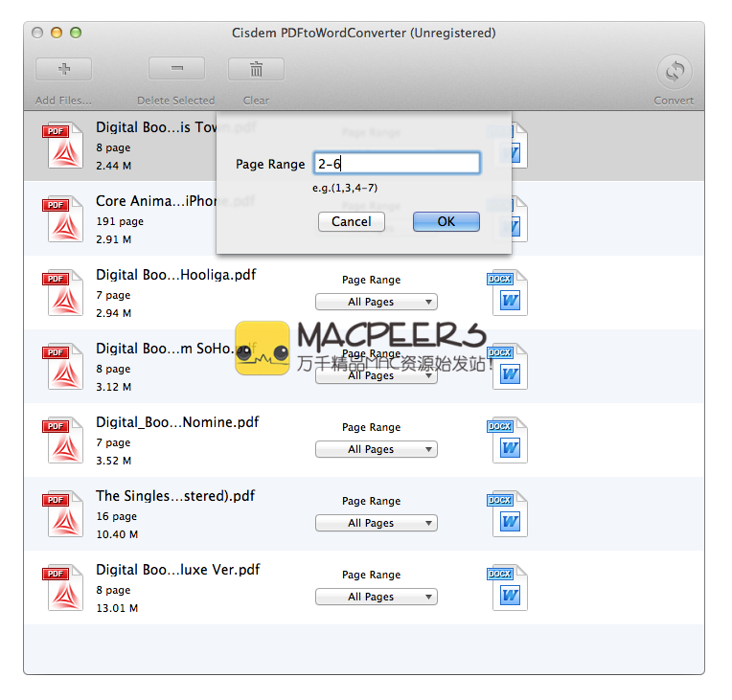
Task: Click the Delete Selected minus icon
Action: (x=176, y=69)
